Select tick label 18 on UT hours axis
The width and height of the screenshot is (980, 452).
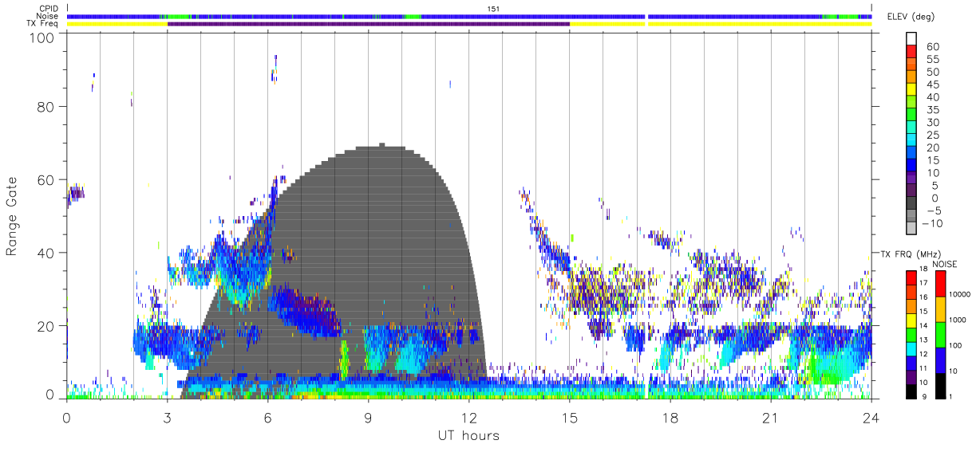tap(670, 417)
